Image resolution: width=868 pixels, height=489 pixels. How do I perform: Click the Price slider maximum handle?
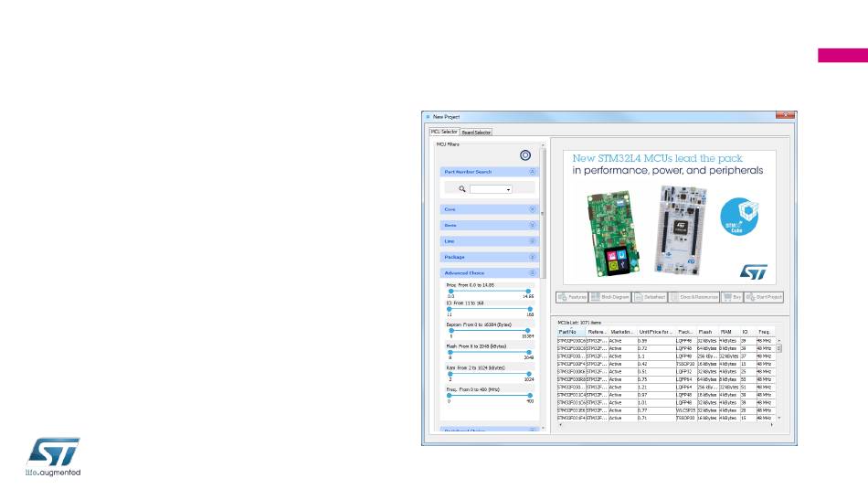pyautogui.click(x=528, y=291)
